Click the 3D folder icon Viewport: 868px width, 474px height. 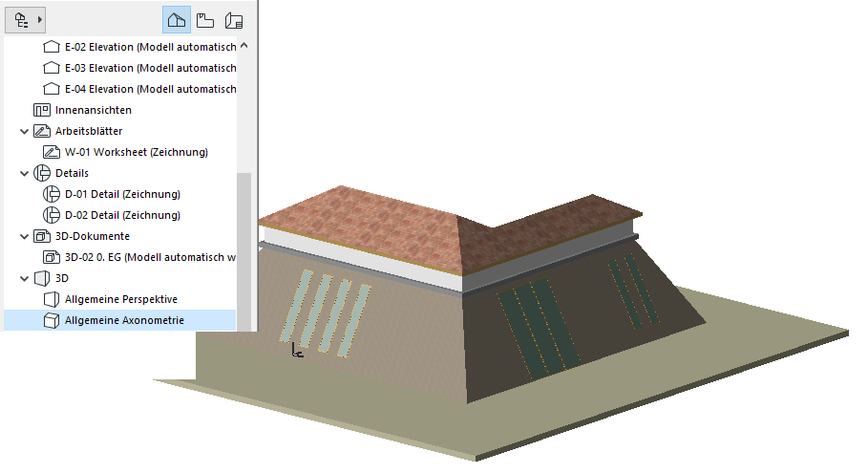(42, 278)
